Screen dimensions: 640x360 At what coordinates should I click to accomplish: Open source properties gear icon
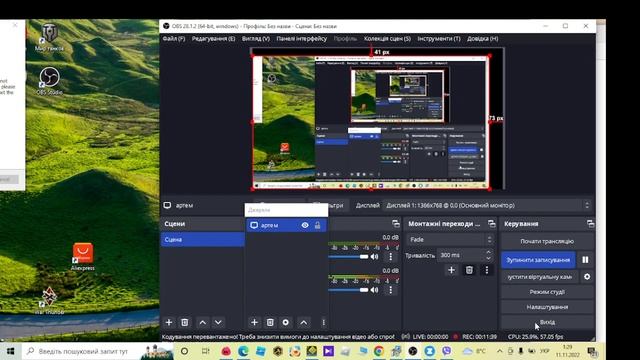pyautogui.click(x=286, y=322)
